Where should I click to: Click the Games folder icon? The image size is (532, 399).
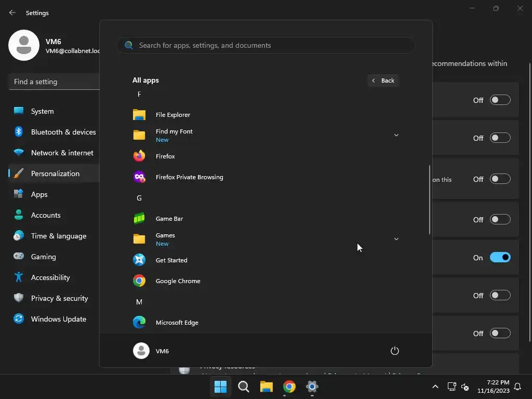(139, 239)
